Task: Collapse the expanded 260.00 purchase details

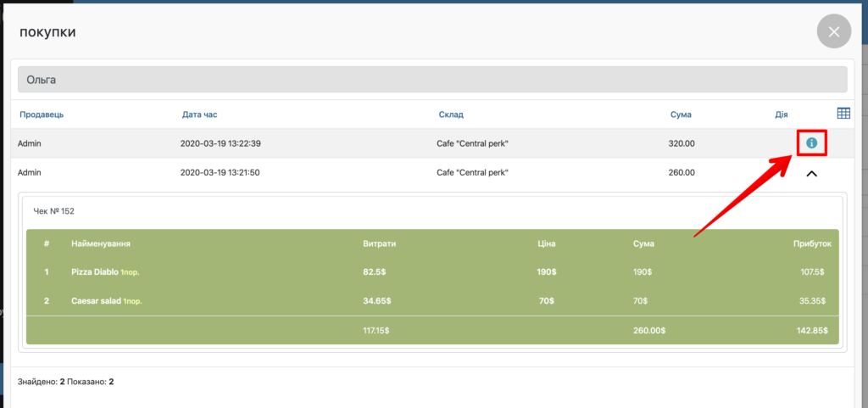Action: [x=811, y=173]
